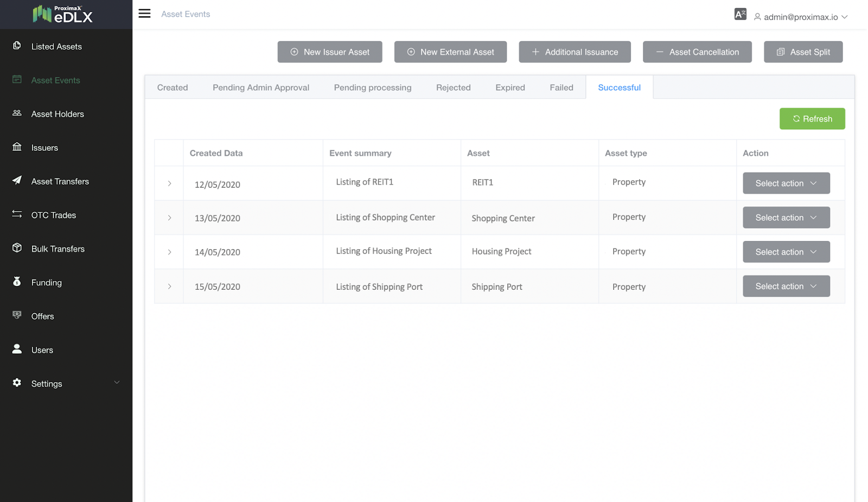Click the hamburger menu icon

tap(144, 14)
